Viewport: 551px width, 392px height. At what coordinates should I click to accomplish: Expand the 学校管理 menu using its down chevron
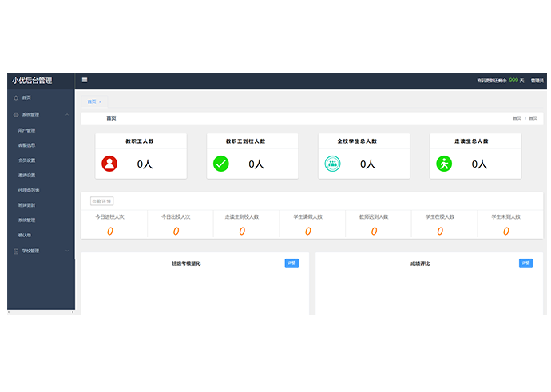[x=67, y=251]
